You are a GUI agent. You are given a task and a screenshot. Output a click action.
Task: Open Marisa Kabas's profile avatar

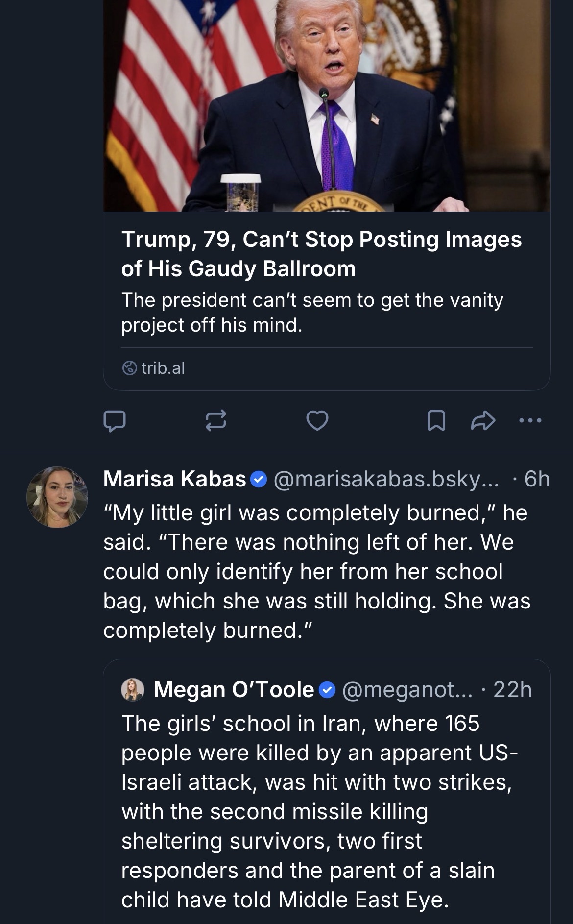[x=57, y=497]
